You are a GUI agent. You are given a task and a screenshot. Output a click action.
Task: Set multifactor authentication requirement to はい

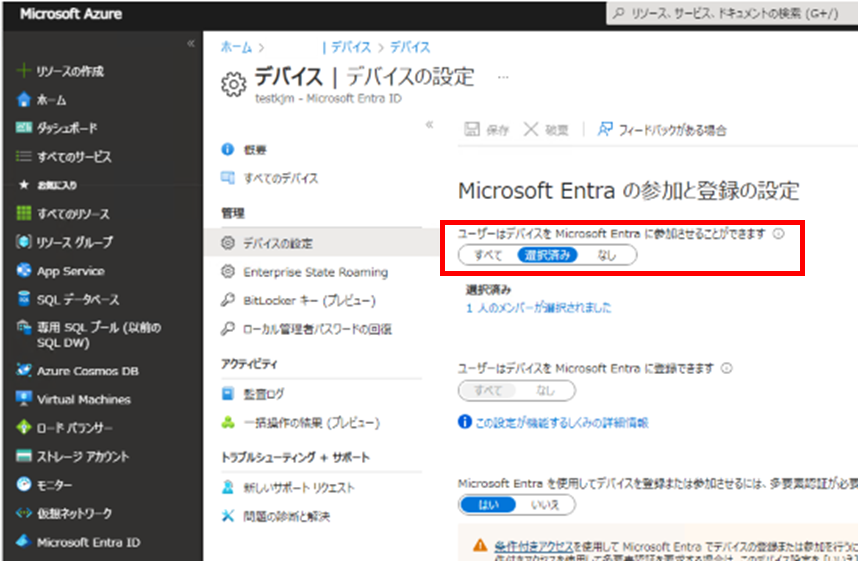488,505
